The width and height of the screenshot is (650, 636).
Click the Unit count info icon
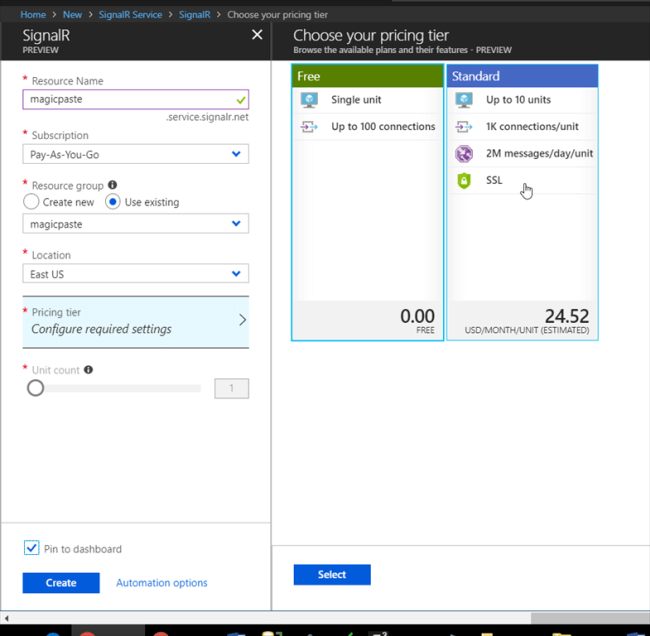[x=88, y=369]
